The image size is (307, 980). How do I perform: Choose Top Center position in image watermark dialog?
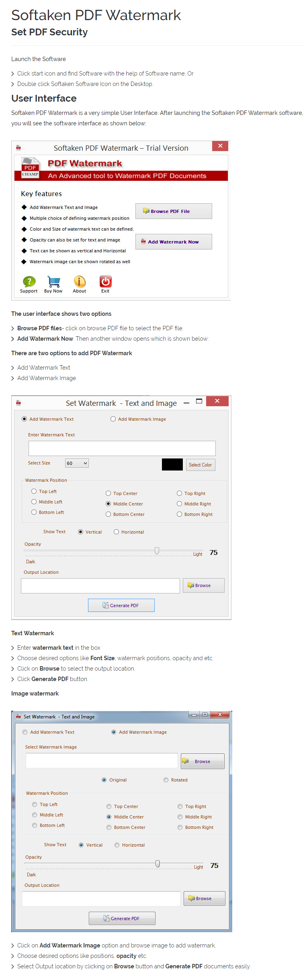coord(109,806)
